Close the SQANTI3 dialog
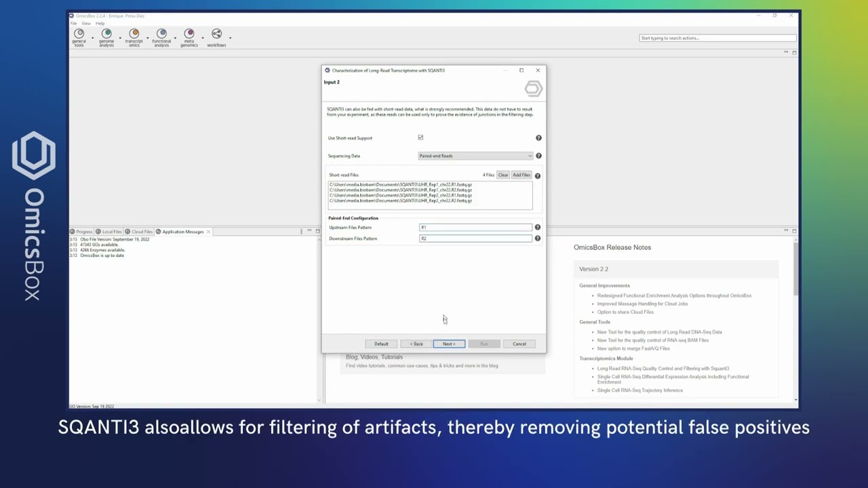Viewport: 868px width, 488px height. 538,70
